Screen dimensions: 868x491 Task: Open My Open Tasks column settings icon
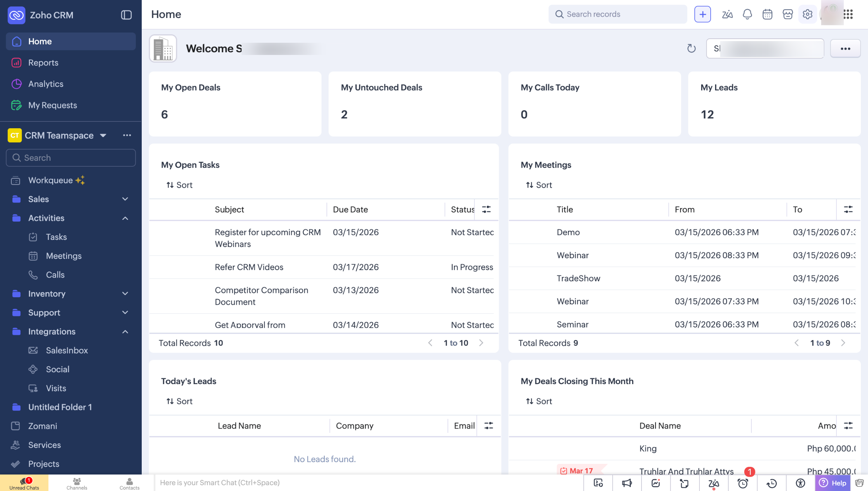(486, 209)
